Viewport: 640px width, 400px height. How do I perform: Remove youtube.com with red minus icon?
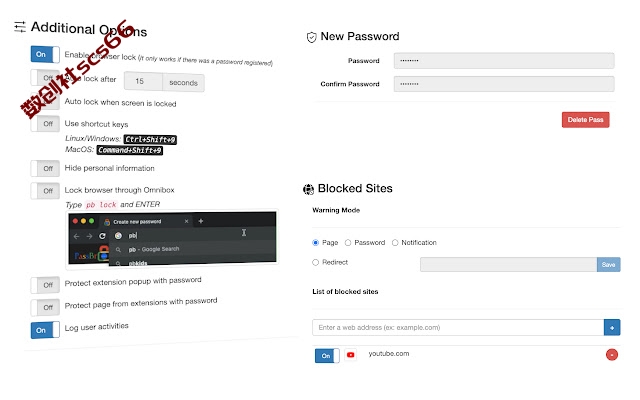point(611,355)
